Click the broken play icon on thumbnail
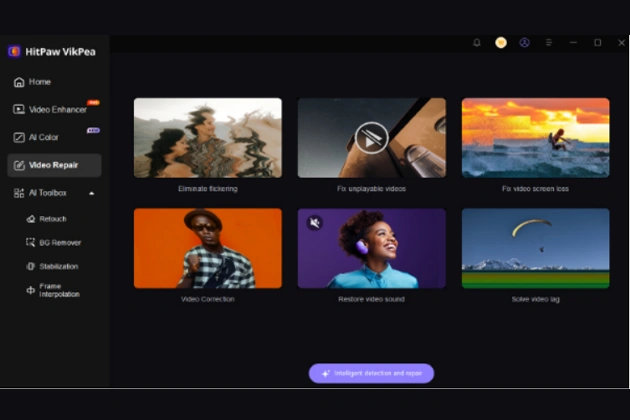 click(x=371, y=138)
